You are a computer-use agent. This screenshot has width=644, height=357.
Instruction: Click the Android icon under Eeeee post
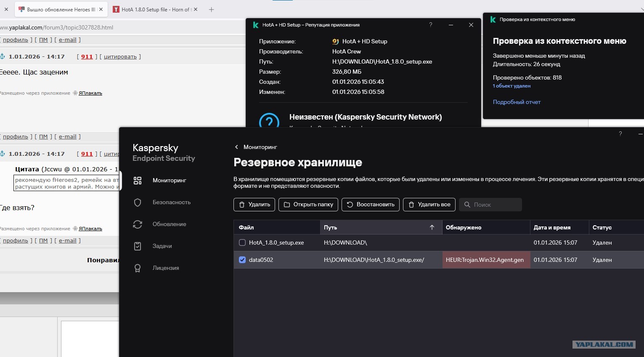75,93
